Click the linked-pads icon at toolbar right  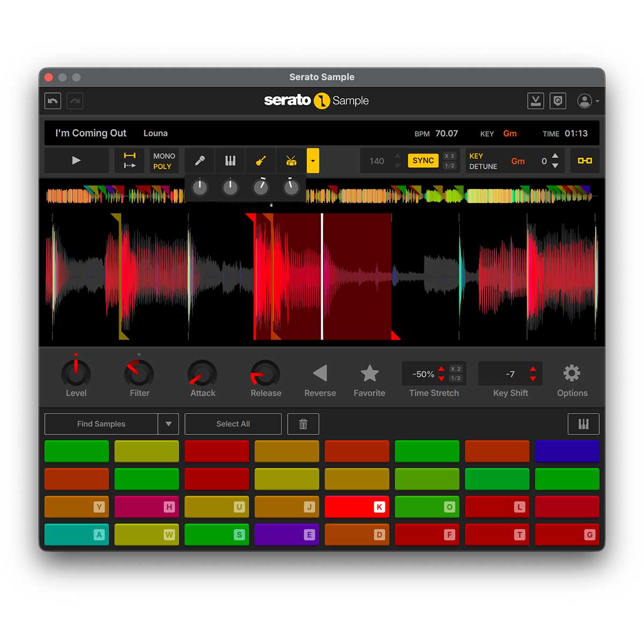pyautogui.click(x=584, y=160)
